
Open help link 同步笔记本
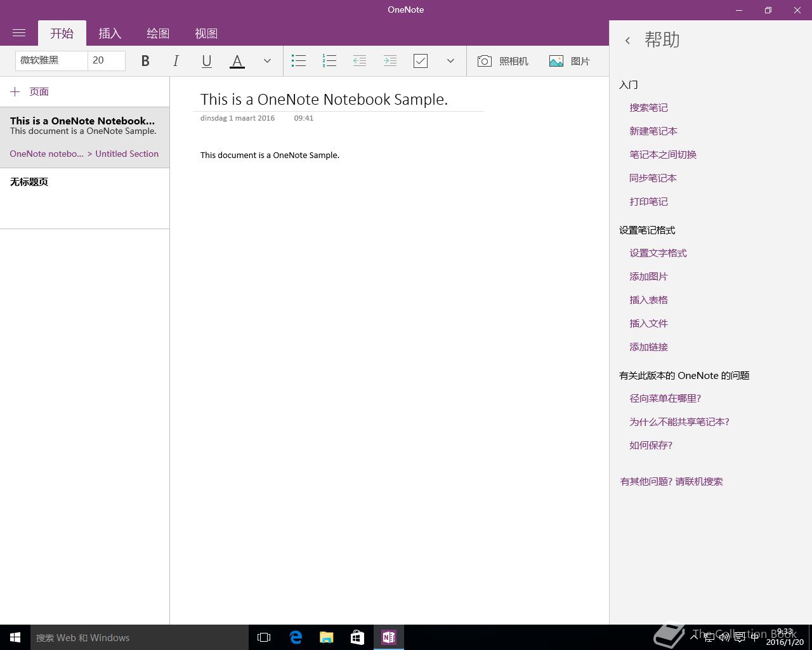click(653, 178)
